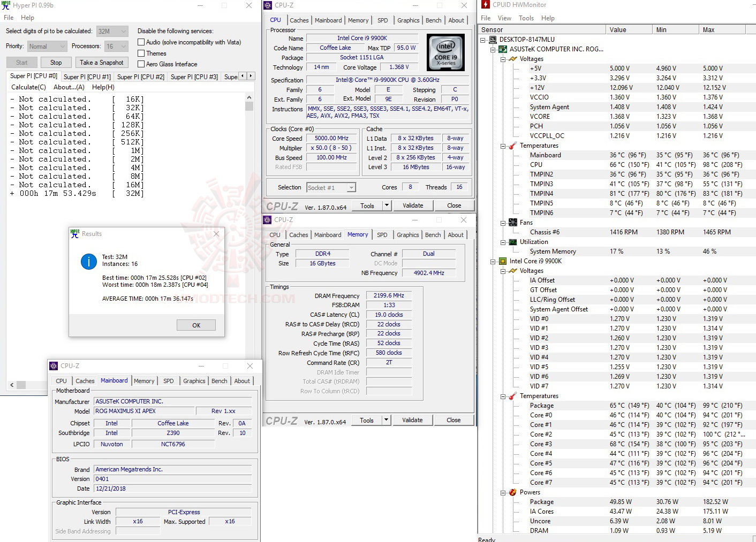
Task: Open the Processors dropdown showing 16
Action: tap(116, 47)
